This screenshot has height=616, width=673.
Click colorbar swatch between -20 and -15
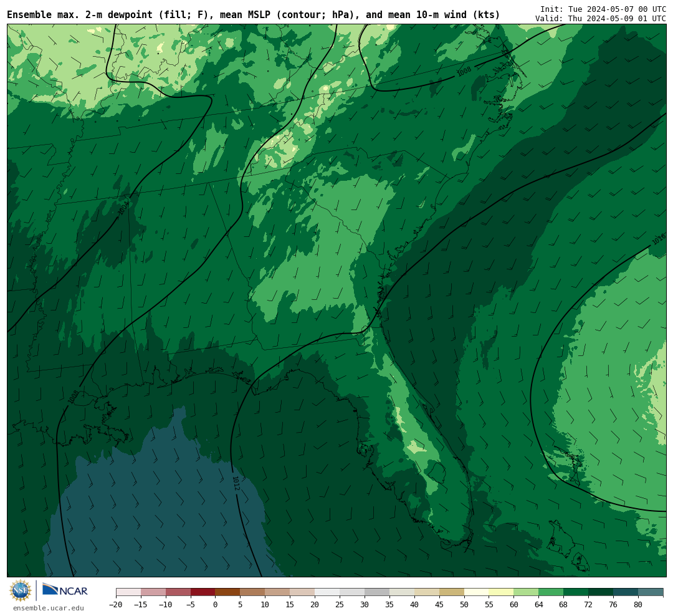point(128,592)
